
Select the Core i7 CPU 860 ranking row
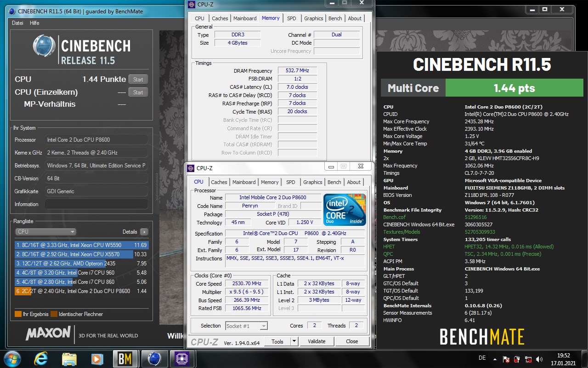[x=82, y=282]
